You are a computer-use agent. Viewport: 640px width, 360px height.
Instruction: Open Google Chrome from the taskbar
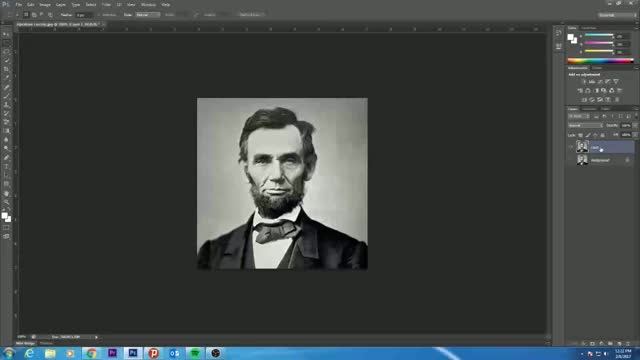click(x=91, y=353)
